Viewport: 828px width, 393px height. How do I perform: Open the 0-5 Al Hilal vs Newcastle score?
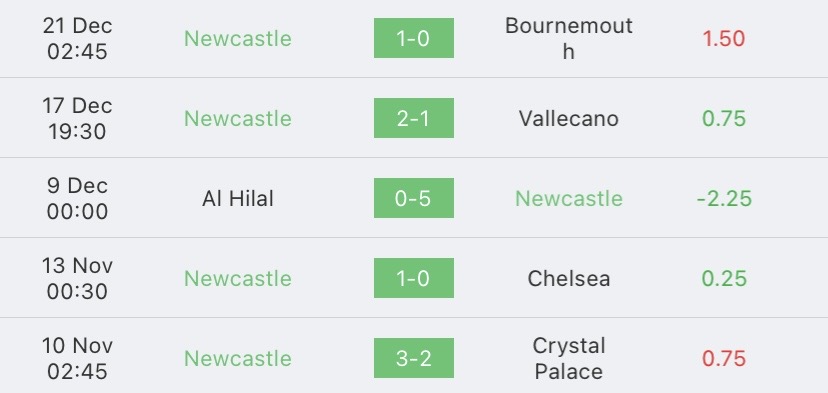coord(413,198)
